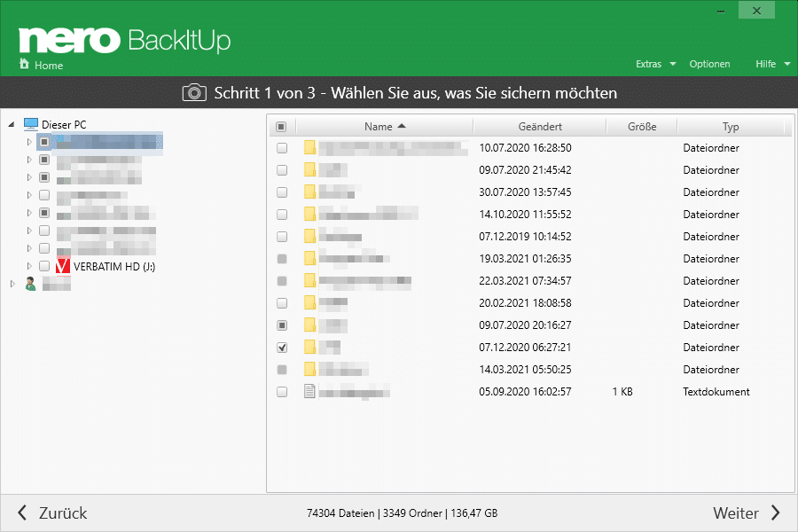Click the red Verbatim drive icon
The image size is (798, 532).
(x=62, y=266)
